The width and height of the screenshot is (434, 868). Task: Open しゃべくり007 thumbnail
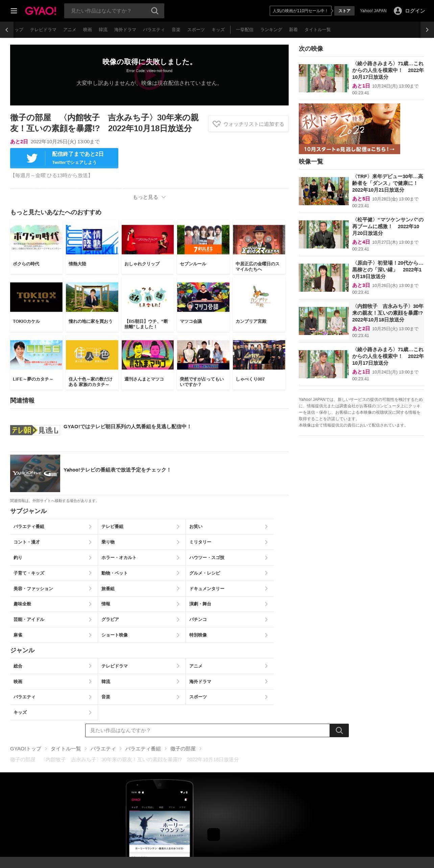(x=259, y=355)
